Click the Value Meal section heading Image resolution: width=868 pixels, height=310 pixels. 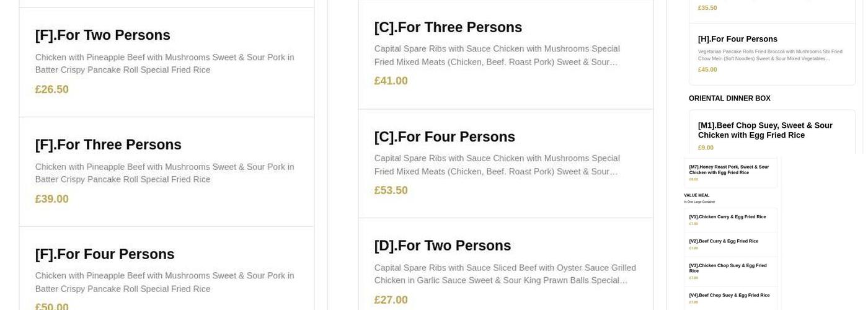coord(697,195)
